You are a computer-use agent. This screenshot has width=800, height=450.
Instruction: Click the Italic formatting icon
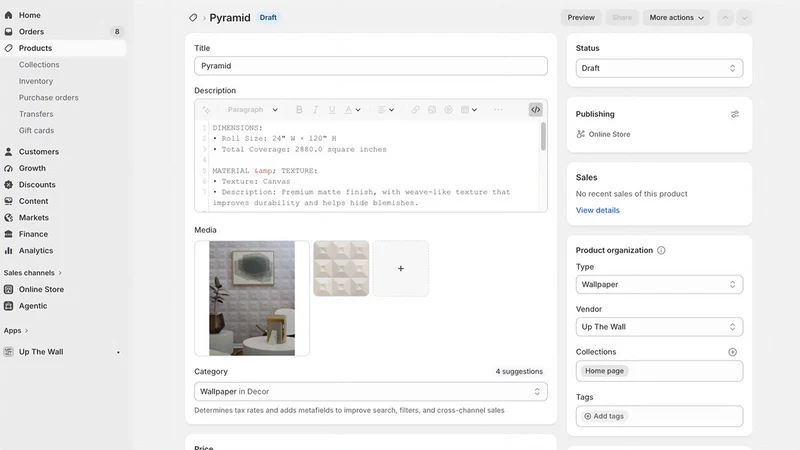click(315, 110)
